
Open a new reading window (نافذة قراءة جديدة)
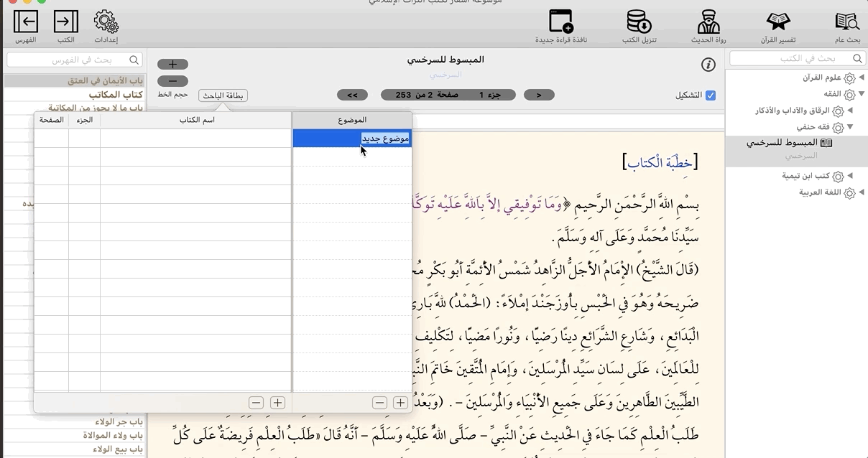coord(560,22)
